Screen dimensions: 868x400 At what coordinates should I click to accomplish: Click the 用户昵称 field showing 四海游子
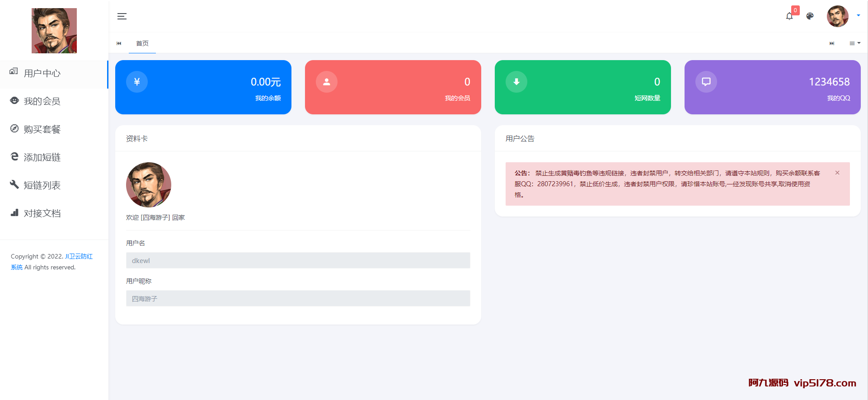click(x=298, y=298)
